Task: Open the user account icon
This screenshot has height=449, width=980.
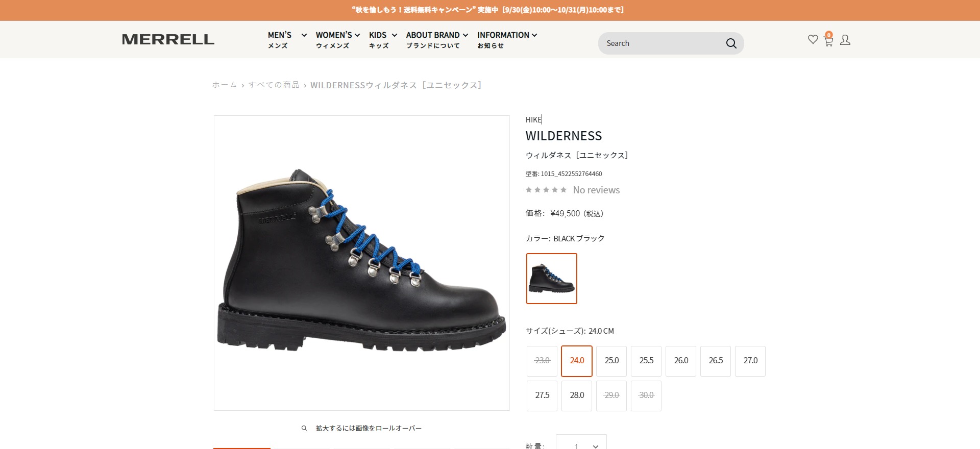Action: [845, 40]
